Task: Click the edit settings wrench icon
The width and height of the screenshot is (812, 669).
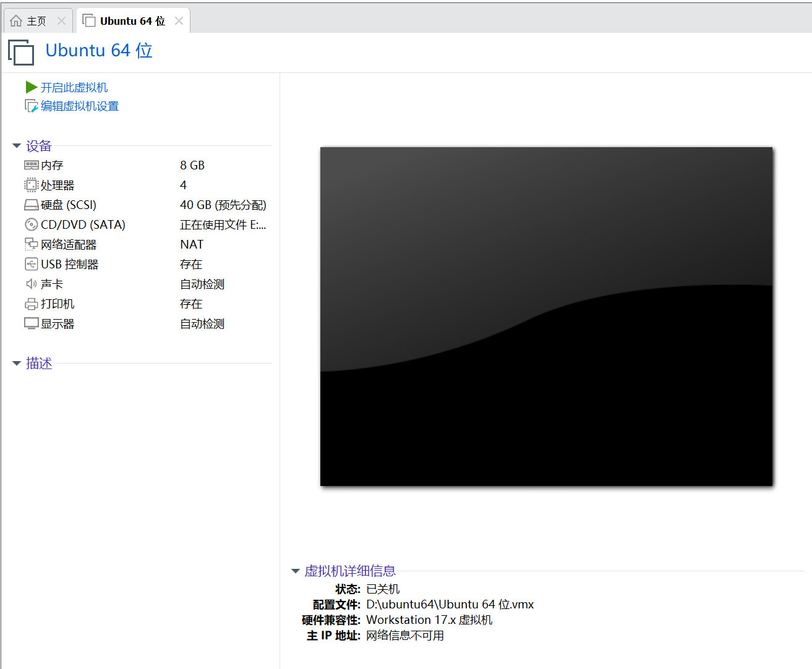Action: [x=32, y=106]
